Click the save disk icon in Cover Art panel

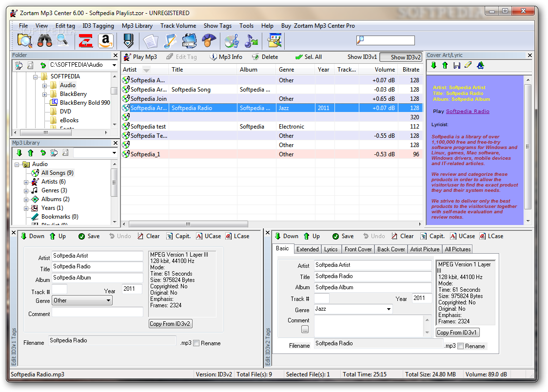click(x=456, y=65)
